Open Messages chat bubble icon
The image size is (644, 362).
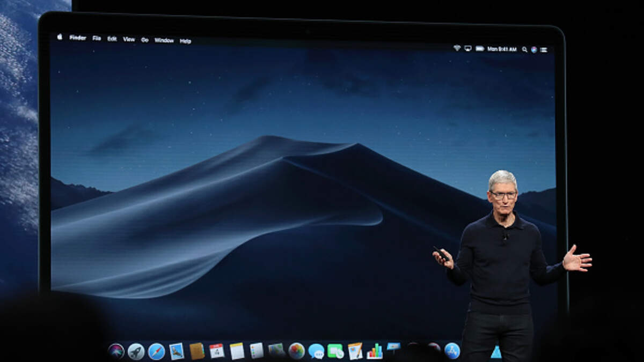(x=316, y=351)
